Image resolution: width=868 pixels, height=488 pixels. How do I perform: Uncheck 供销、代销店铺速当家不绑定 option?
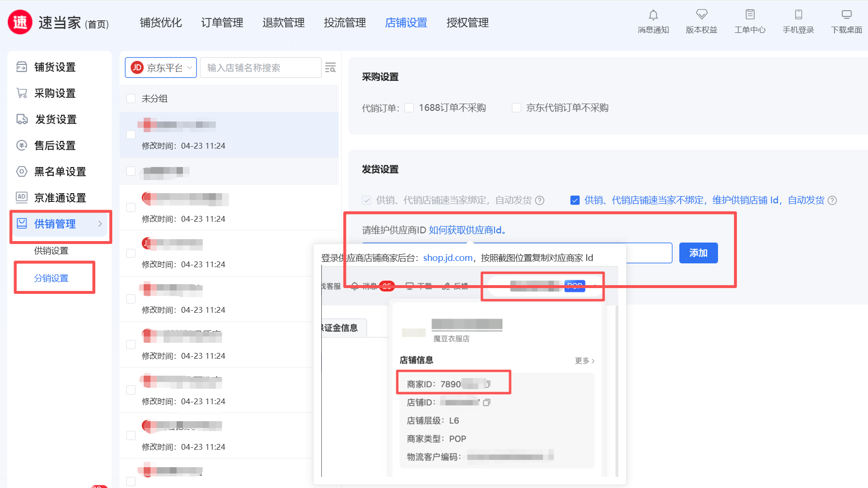click(575, 200)
